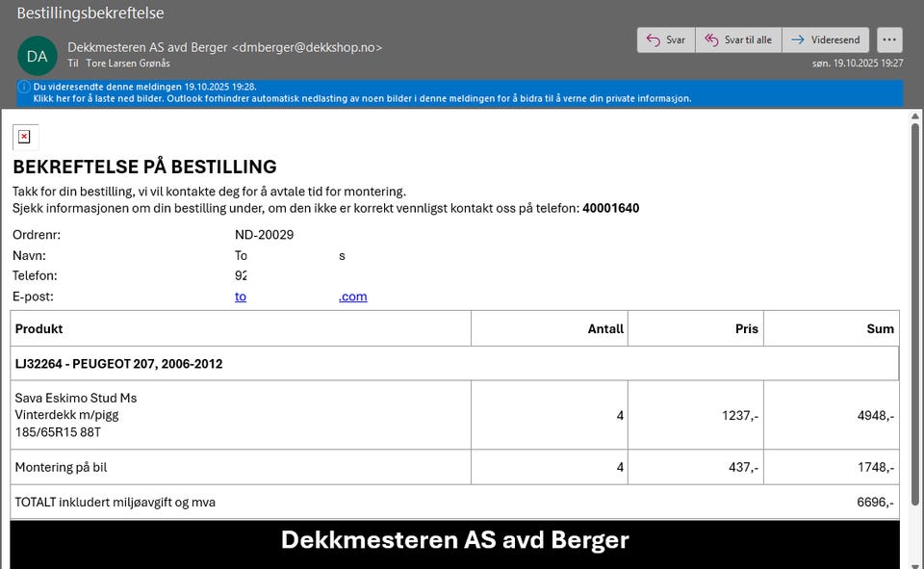The height and width of the screenshot is (569, 924).
Task: Select phone number 40001640
Action: point(610,208)
